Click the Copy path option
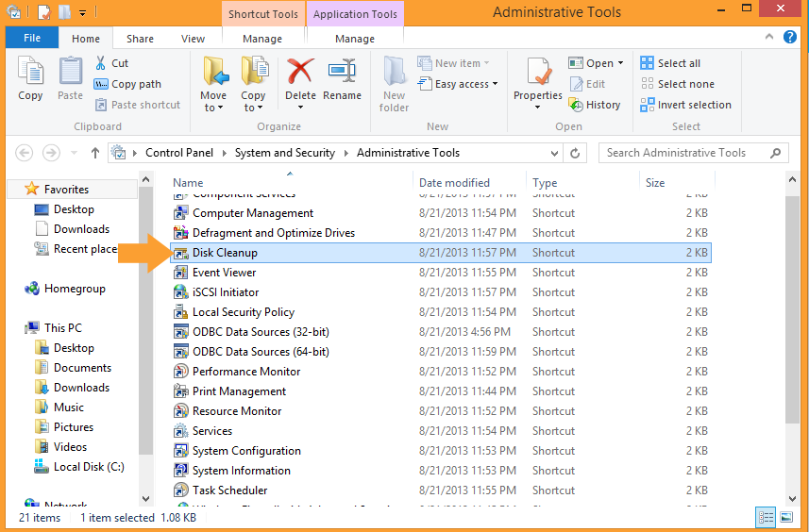Screen dimensions: 809x532 point(127,84)
